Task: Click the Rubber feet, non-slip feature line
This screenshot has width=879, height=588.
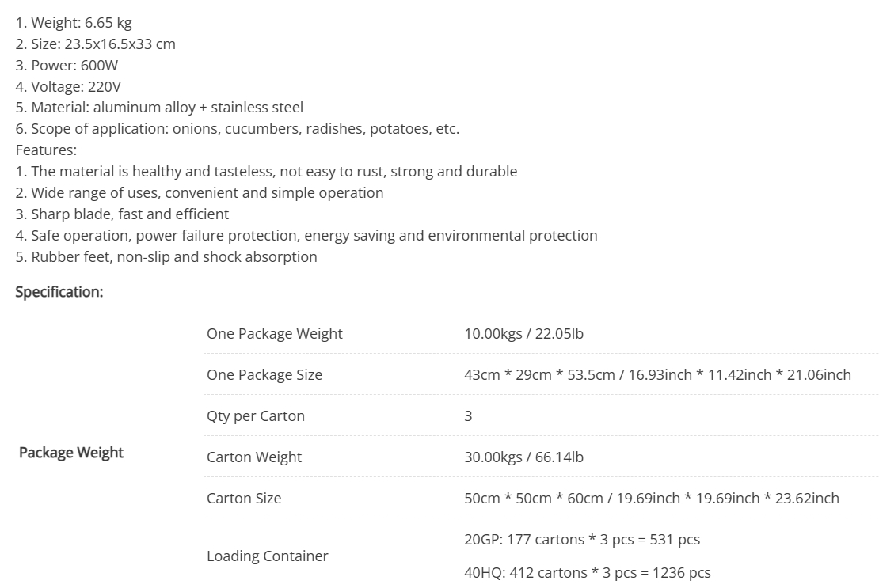Action: coord(166,257)
